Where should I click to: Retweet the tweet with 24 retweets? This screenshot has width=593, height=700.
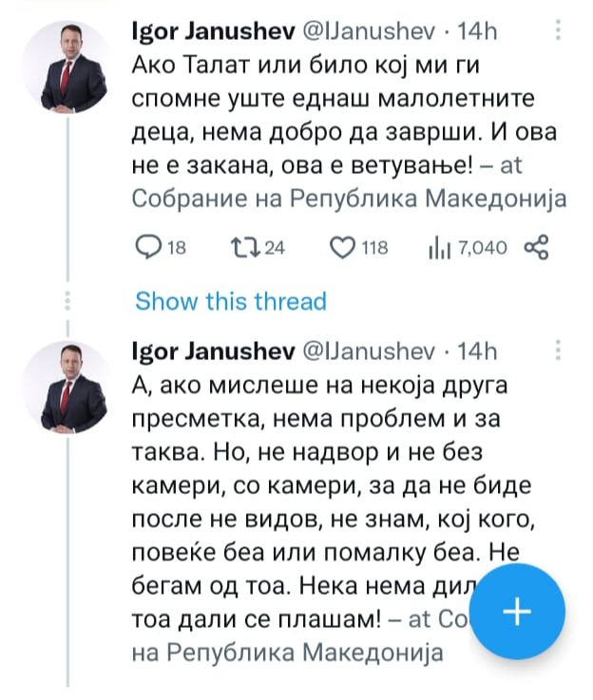point(244,248)
